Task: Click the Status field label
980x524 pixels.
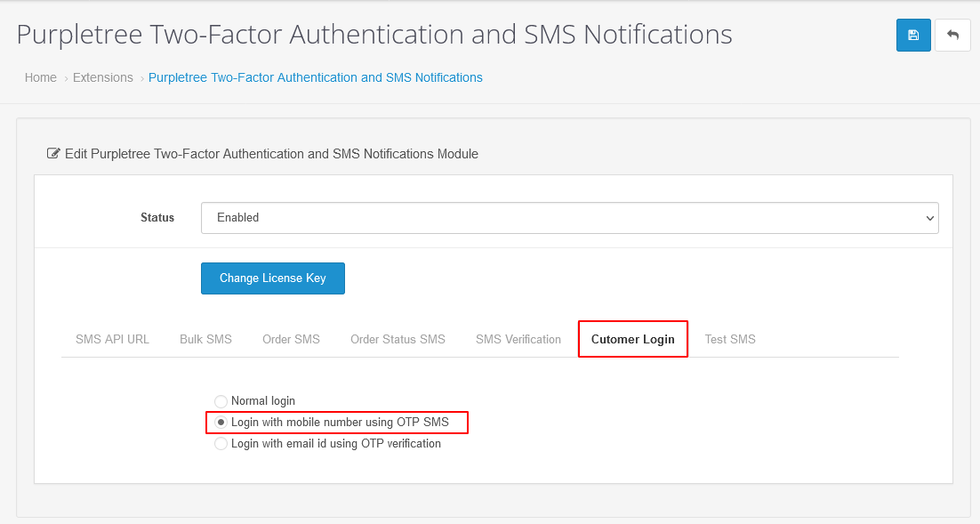Action: pos(157,218)
